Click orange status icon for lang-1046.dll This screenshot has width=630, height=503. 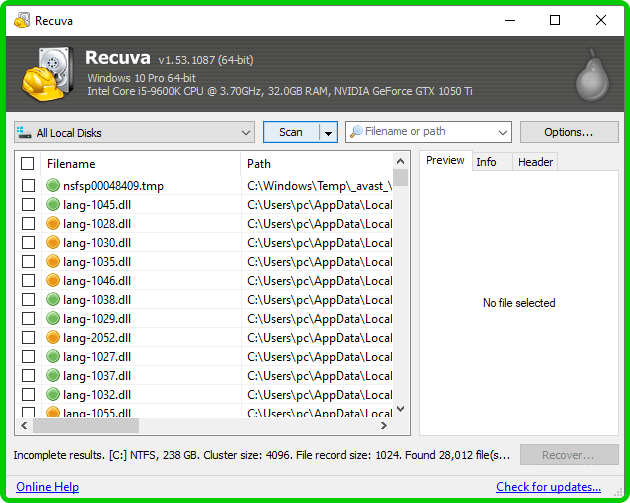[53, 280]
